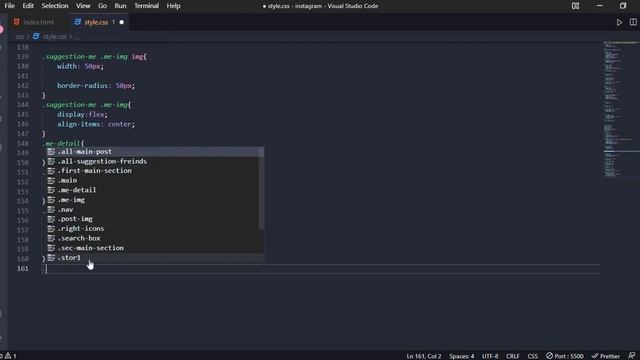Switch to the style.css tab

click(96, 22)
